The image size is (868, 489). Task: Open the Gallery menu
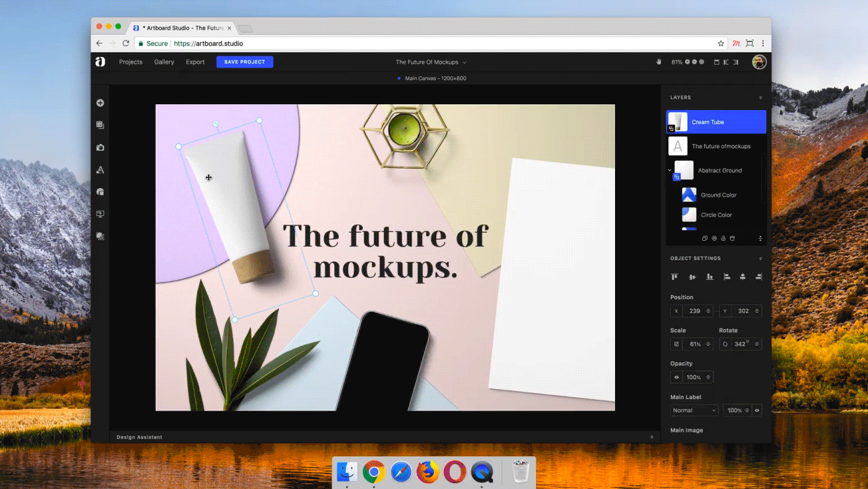pyautogui.click(x=164, y=62)
